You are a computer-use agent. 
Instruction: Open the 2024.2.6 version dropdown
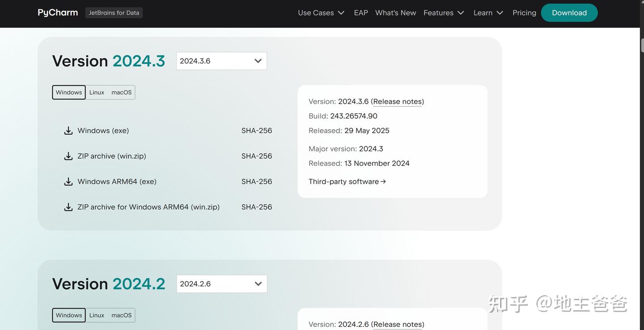pyautogui.click(x=222, y=284)
